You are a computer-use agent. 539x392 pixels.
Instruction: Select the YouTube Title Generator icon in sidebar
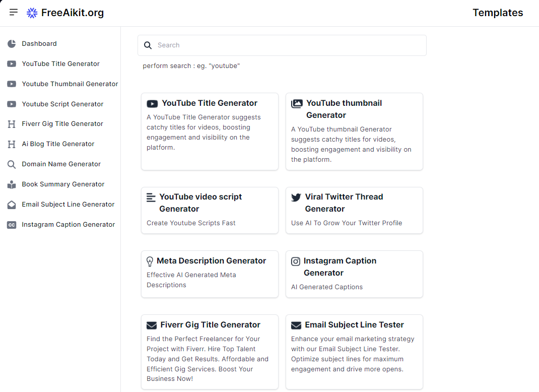coord(11,63)
